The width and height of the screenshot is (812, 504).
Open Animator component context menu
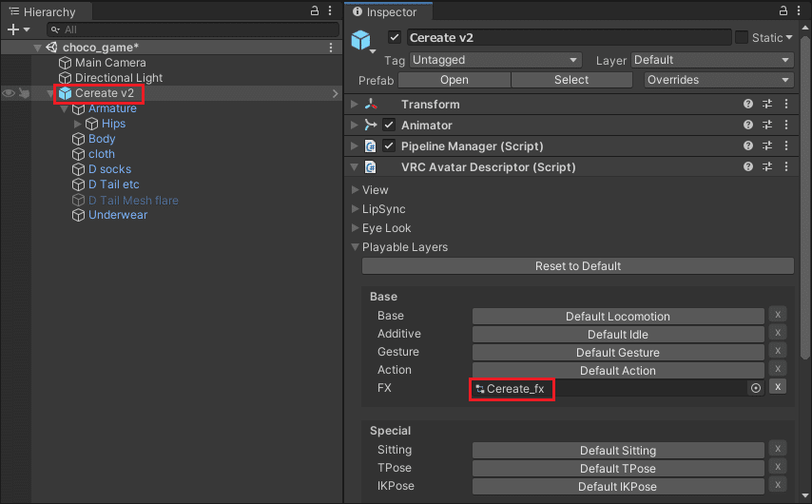pos(786,125)
